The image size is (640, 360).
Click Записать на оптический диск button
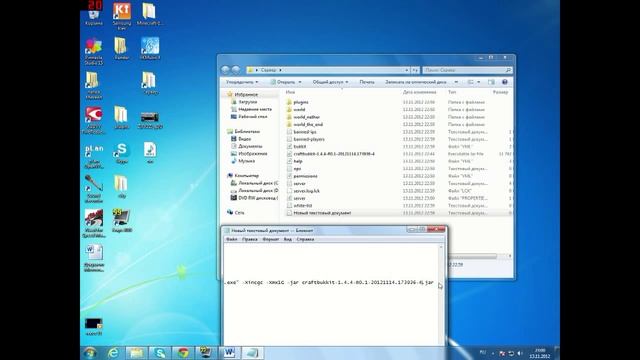pos(416,82)
